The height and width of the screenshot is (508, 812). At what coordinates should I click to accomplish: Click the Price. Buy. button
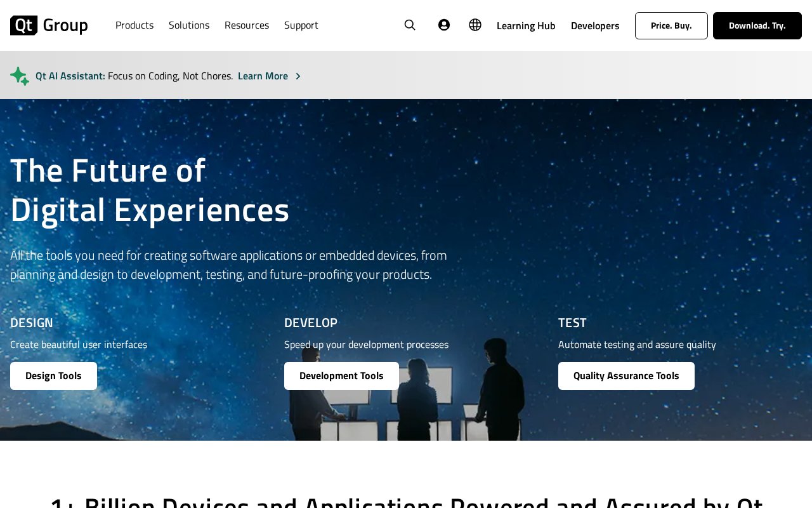671,25
